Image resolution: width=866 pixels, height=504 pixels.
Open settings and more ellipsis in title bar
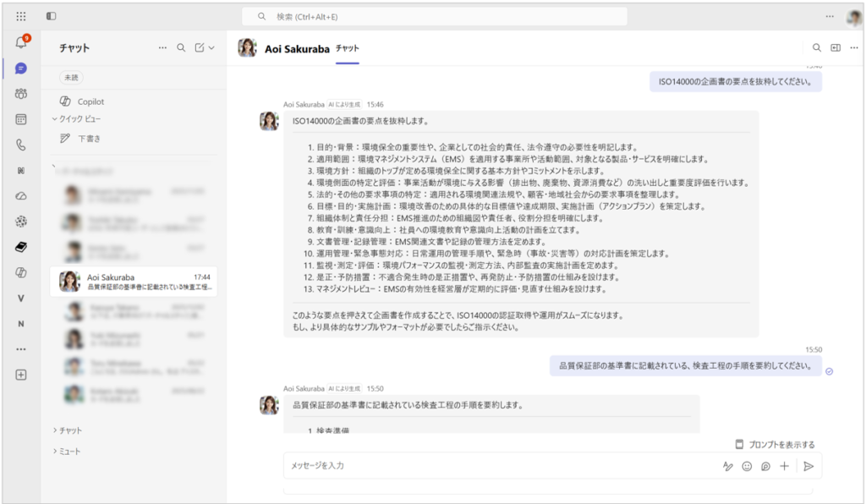830,17
